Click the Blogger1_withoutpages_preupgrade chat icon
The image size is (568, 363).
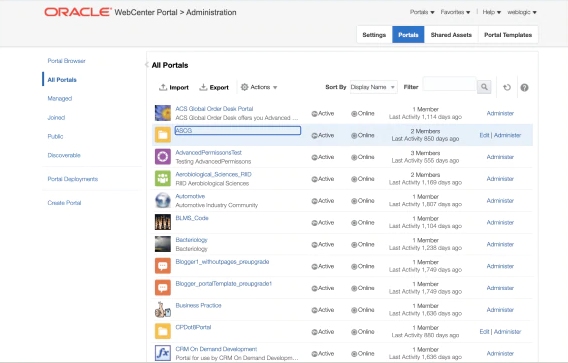(x=163, y=266)
